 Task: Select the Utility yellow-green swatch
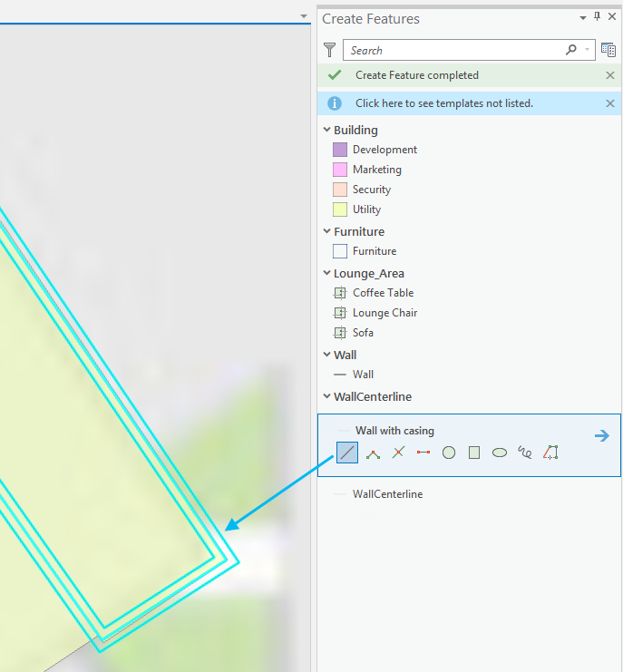(x=340, y=209)
